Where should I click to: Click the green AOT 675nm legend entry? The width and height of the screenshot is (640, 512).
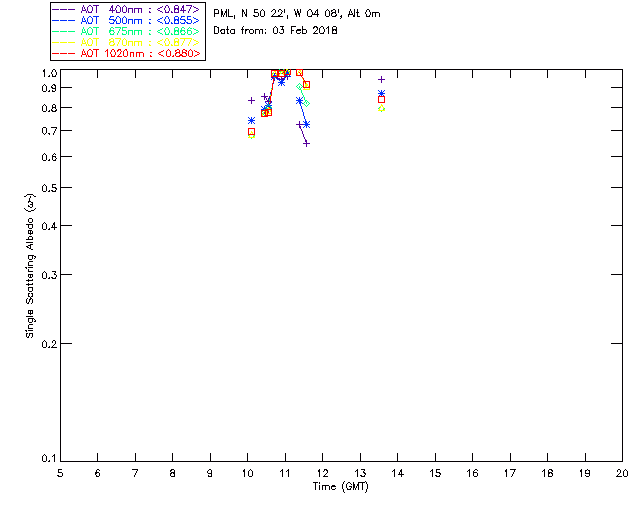point(126,31)
